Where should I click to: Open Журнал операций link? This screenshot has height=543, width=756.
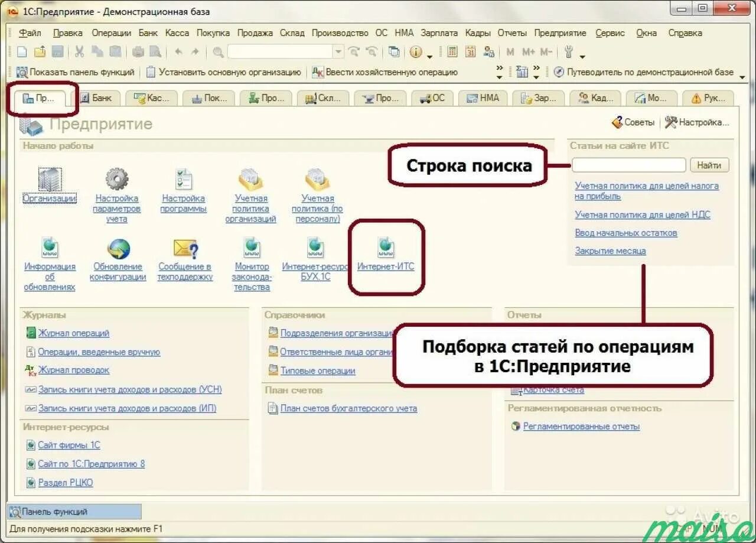(74, 333)
